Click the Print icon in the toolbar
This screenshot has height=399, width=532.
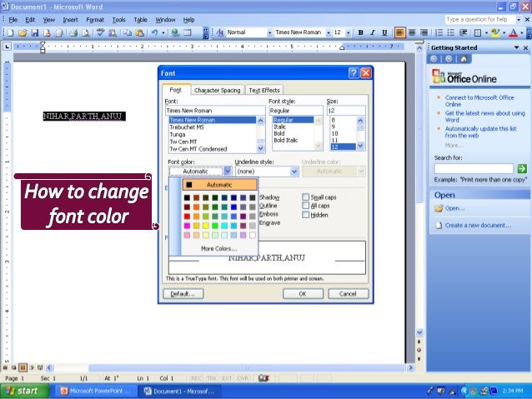[x=73, y=32]
